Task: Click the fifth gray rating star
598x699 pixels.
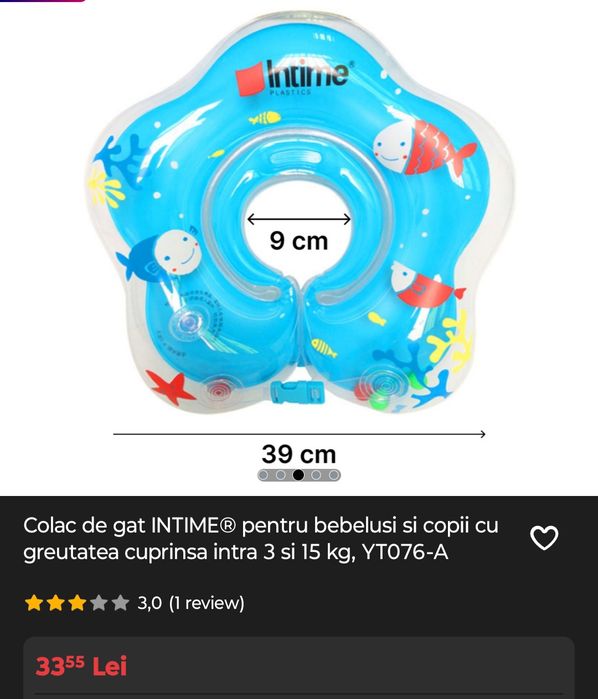Action: coord(120,603)
